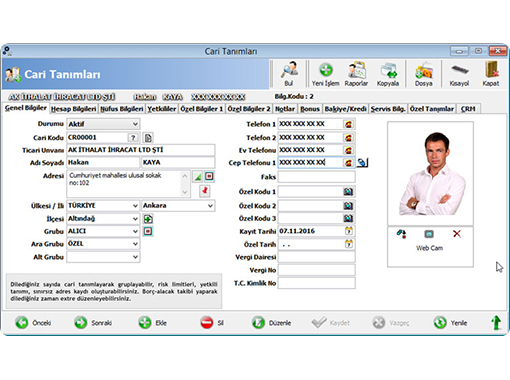Click the load picture icon under photo

point(401,234)
